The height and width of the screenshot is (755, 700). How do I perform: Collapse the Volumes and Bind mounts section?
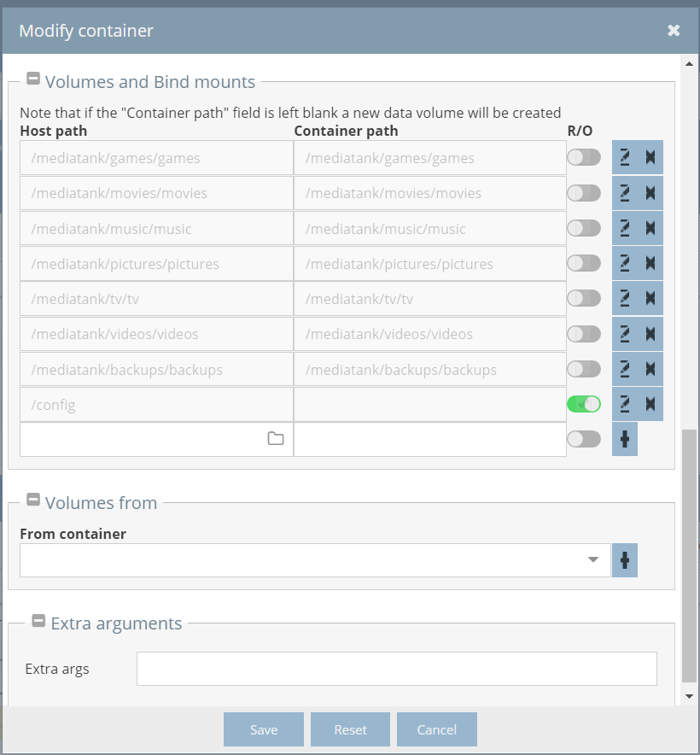click(33, 78)
